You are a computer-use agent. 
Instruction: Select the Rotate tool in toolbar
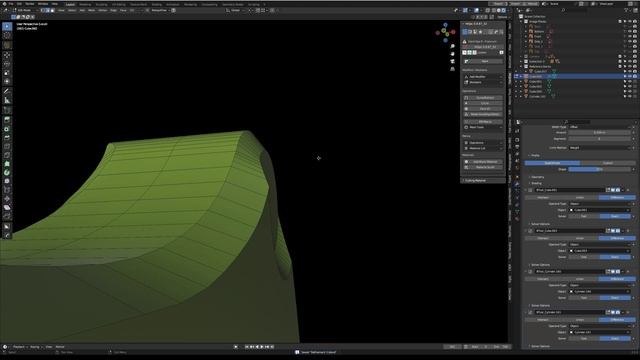click(x=7, y=64)
